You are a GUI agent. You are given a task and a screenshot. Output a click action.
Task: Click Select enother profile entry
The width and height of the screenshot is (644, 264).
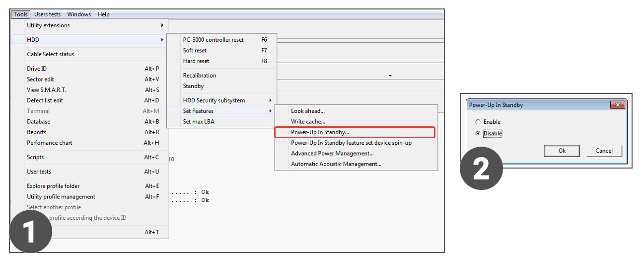(89, 207)
